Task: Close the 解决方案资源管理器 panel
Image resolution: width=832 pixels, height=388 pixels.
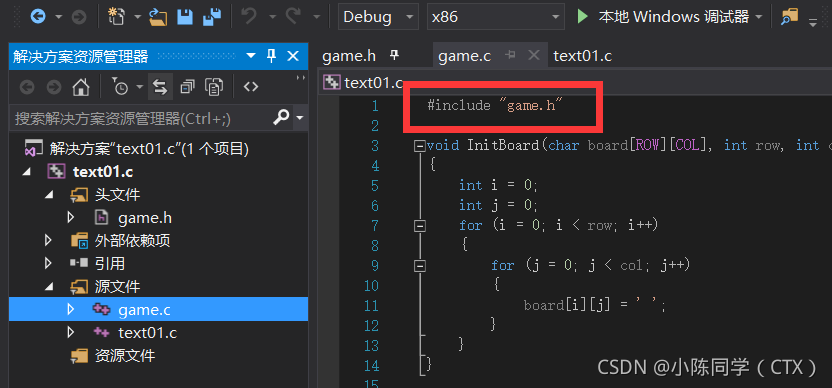Action: click(x=293, y=56)
